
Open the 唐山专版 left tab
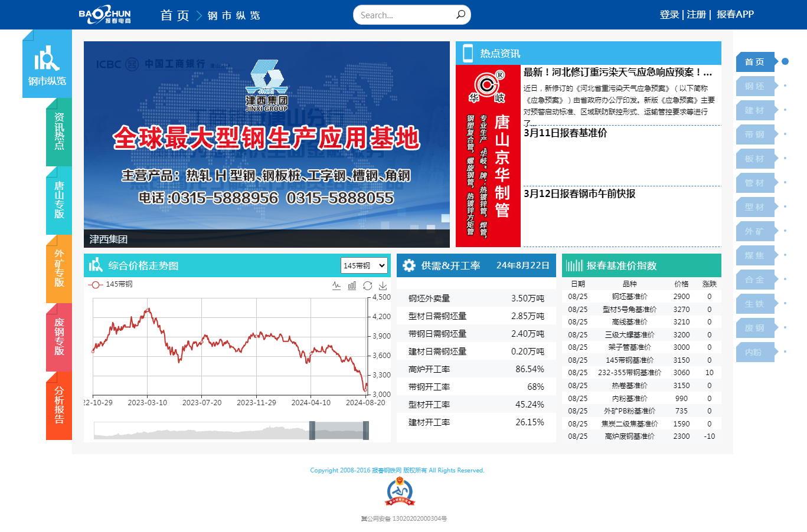[59, 200]
